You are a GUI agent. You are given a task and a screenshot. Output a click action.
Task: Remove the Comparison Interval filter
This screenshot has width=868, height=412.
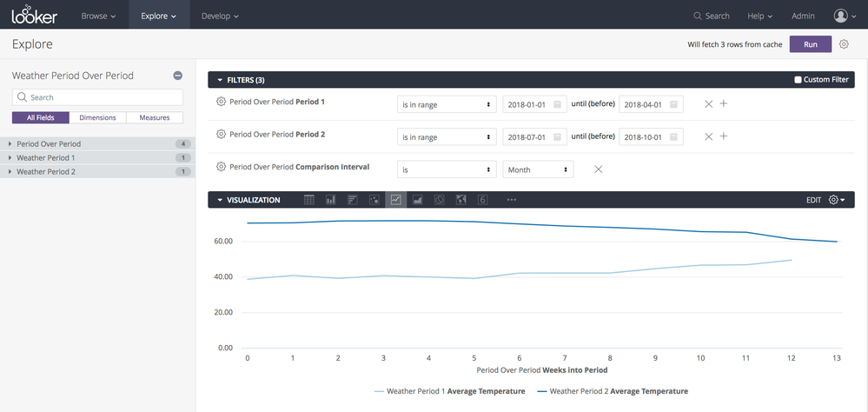click(598, 169)
